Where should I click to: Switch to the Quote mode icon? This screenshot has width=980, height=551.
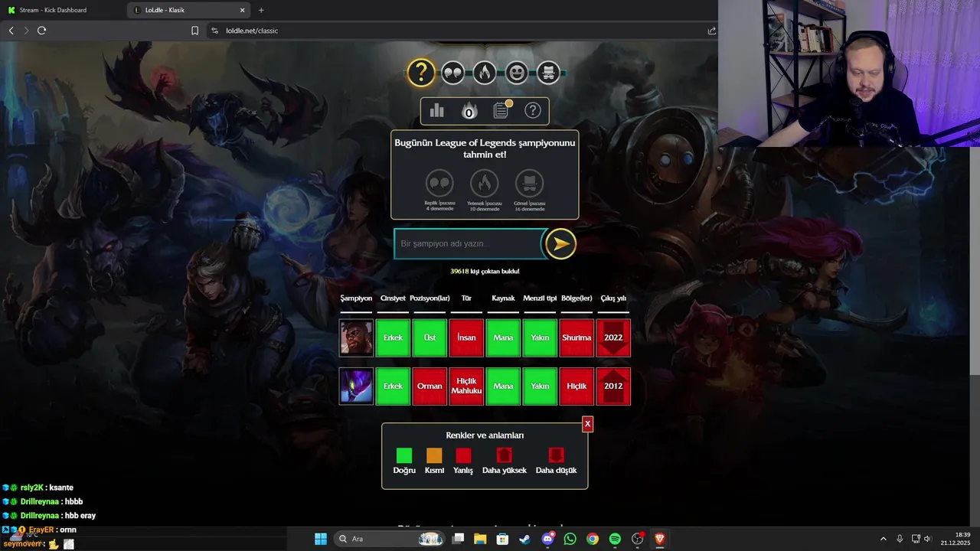[452, 73]
